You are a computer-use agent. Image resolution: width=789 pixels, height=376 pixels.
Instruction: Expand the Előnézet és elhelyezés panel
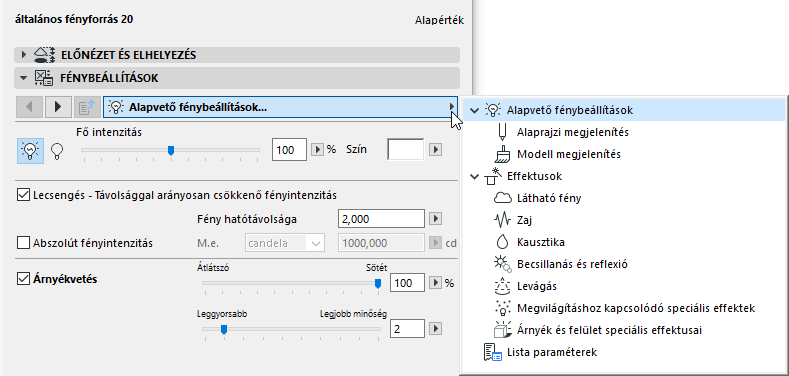24,55
